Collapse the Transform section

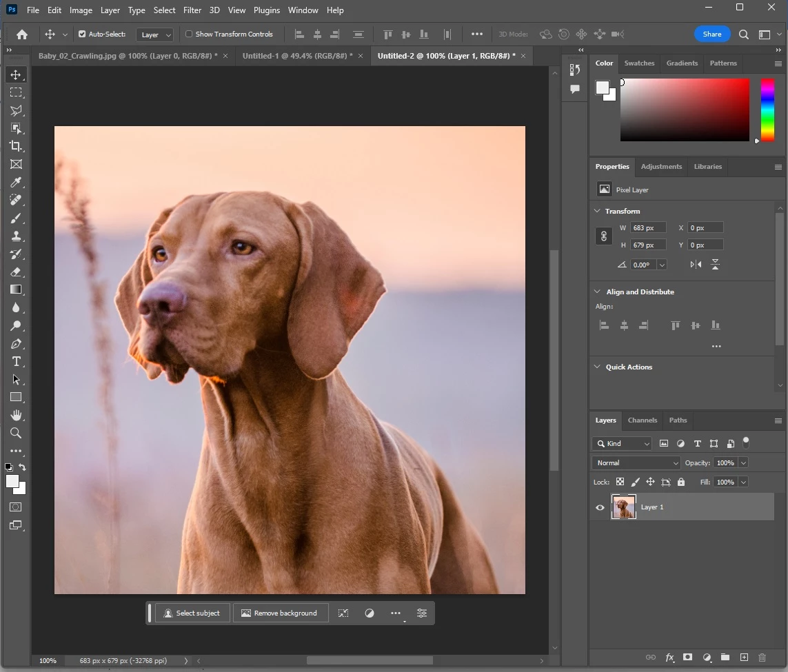597,211
